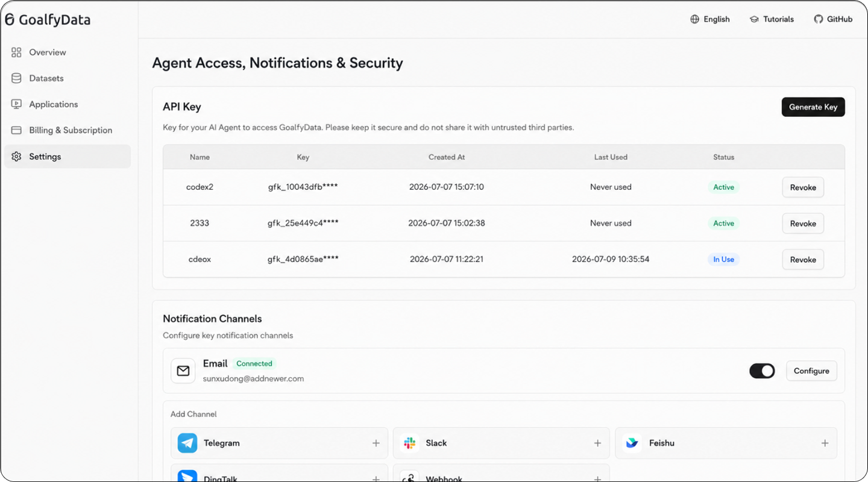Click the Name column header
This screenshot has width=868, height=482.
coord(200,157)
